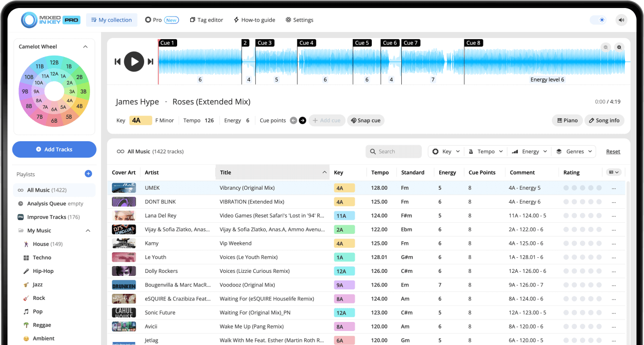Viewport: 644px width, 345px height.
Task: Rate Lana Del Rey track five dots
Action: [598, 216]
